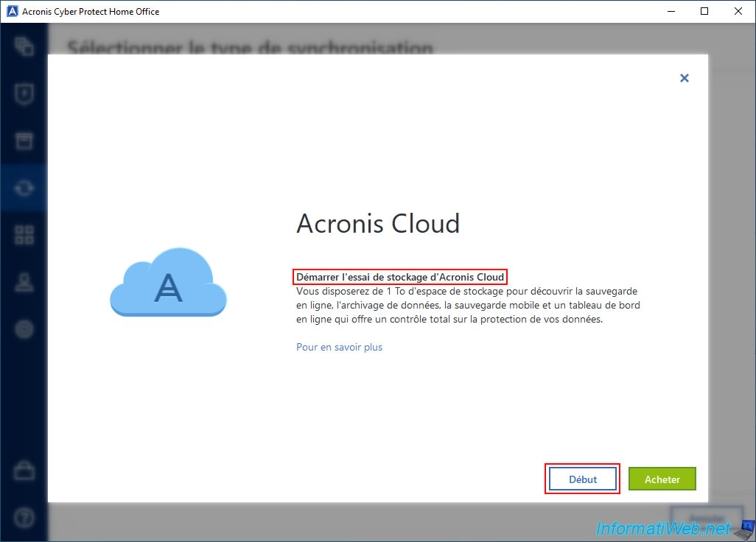Open the Protection shield section

pyautogui.click(x=24, y=94)
